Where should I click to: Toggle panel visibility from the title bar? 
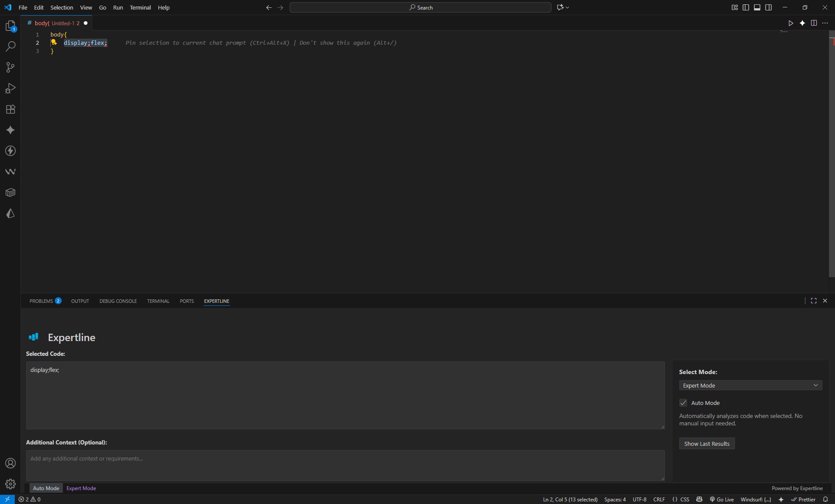757,7
